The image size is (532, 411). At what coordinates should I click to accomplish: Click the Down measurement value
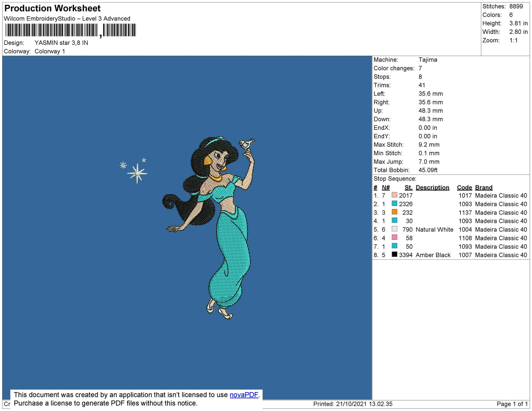[431, 119]
